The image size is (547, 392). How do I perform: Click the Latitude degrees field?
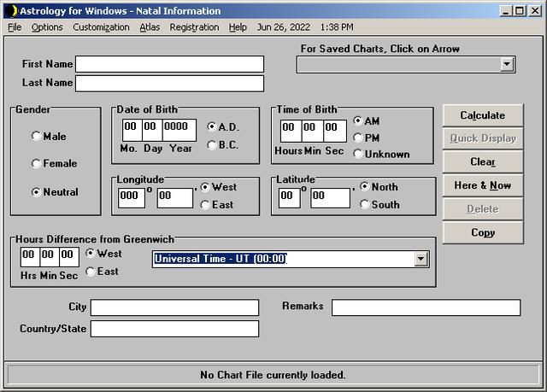click(289, 198)
